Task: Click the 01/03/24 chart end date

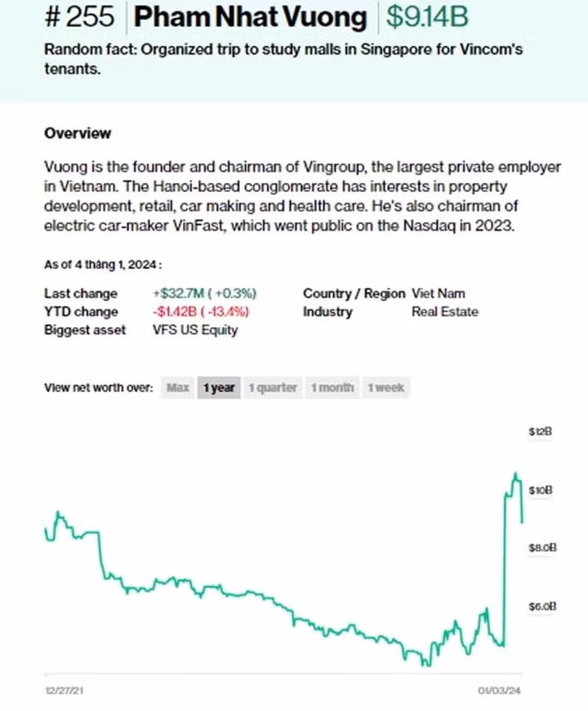Action: (x=500, y=691)
